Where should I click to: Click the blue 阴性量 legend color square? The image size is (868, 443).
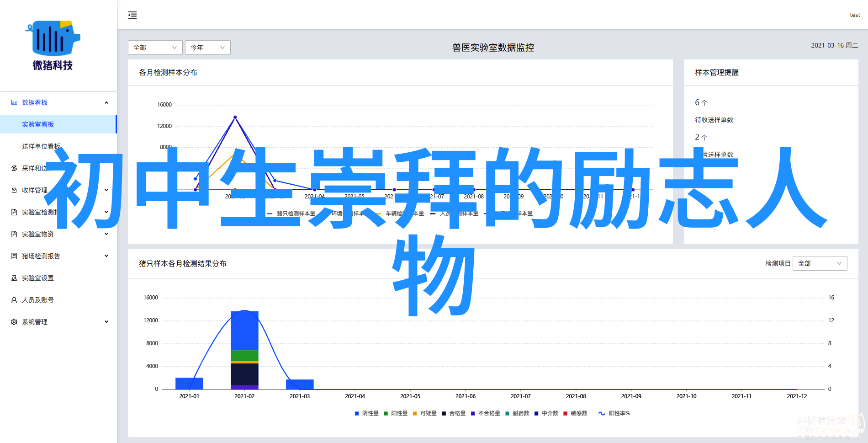357,413
